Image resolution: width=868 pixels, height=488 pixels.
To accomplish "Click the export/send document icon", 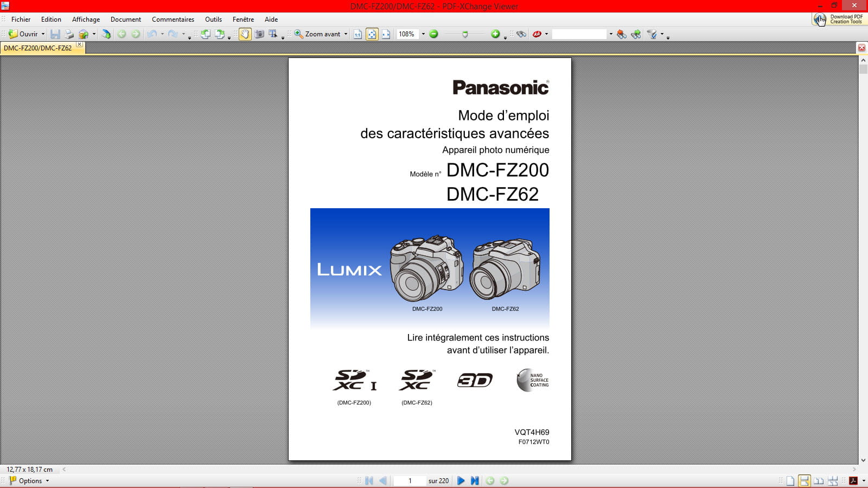I will coord(106,34).
